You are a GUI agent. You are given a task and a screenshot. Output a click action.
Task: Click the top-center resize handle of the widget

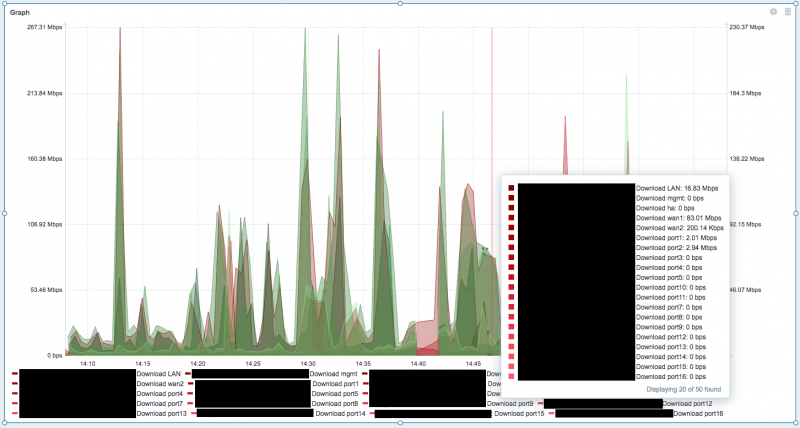point(400,4)
